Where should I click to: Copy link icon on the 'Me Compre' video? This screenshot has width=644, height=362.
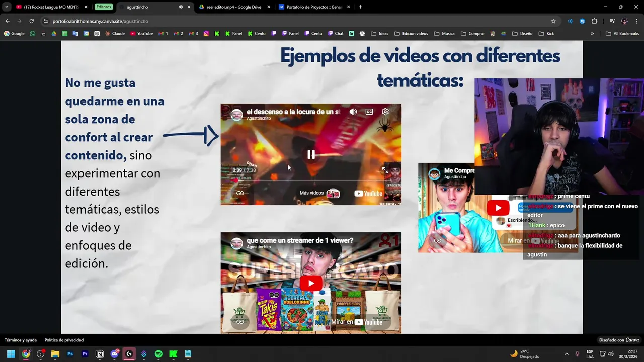coord(438,241)
